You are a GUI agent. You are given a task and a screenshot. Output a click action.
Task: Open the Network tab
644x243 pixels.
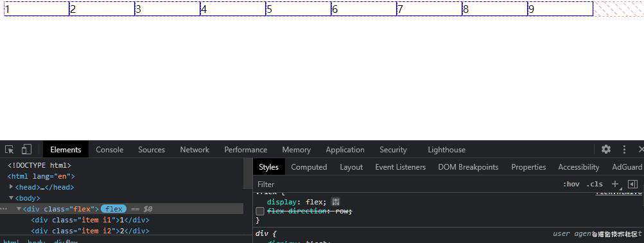coord(195,150)
